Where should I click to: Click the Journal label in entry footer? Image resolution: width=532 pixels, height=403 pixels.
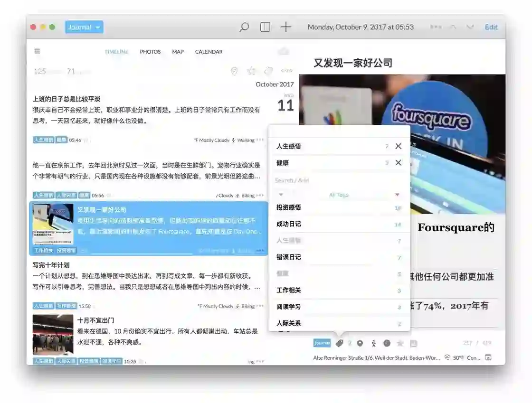tap(322, 343)
